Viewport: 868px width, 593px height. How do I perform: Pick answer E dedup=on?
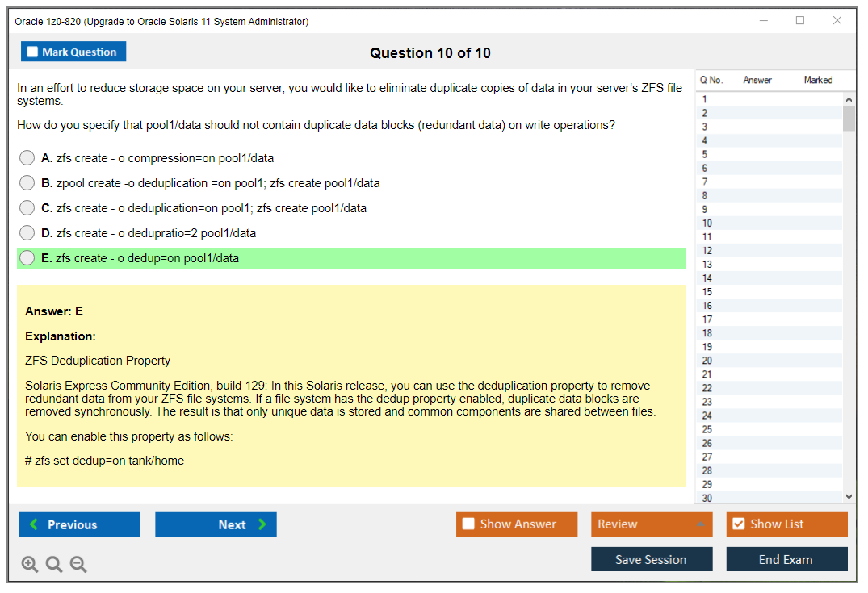[x=27, y=258]
